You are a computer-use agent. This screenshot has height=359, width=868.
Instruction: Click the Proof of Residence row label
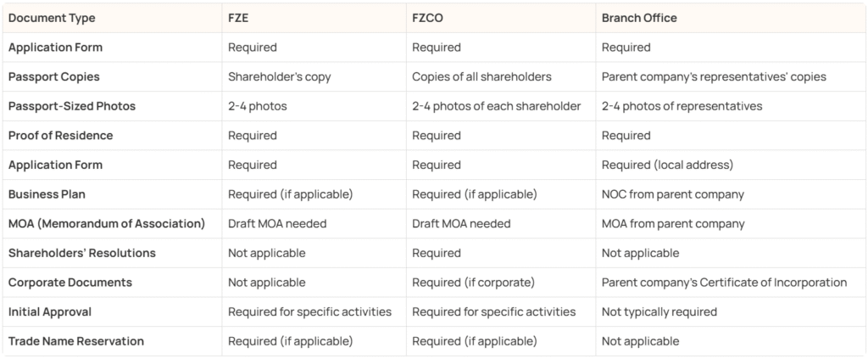[x=60, y=135]
